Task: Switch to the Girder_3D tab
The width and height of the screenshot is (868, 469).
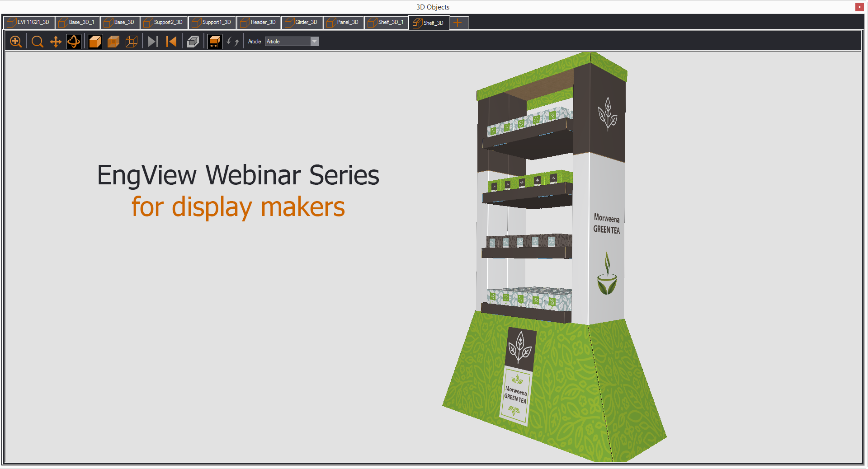Action: point(302,22)
